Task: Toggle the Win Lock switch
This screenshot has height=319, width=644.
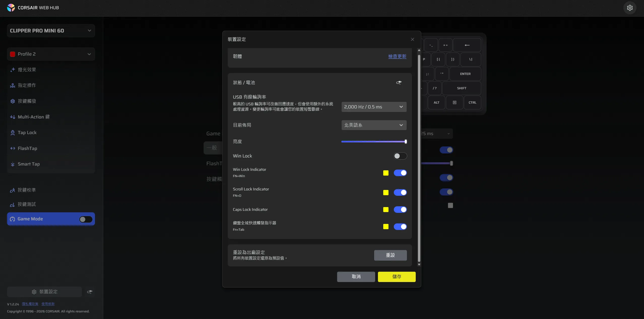Action: [400, 156]
